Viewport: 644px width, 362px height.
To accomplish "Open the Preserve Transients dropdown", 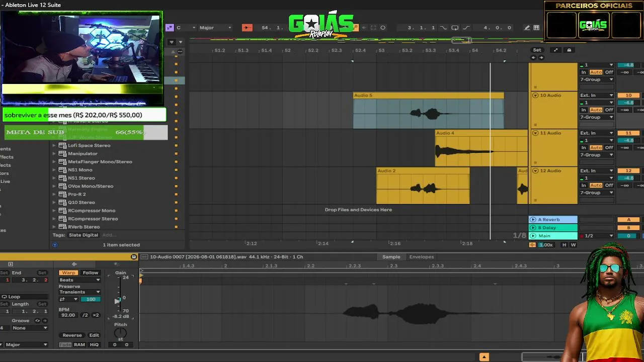I will click(x=79, y=292).
